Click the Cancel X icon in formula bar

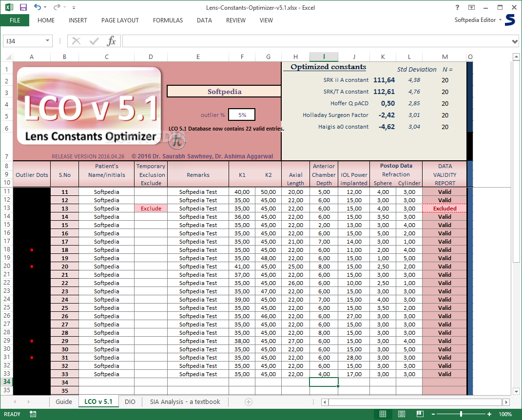pyautogui.click(x=76, y=41)
